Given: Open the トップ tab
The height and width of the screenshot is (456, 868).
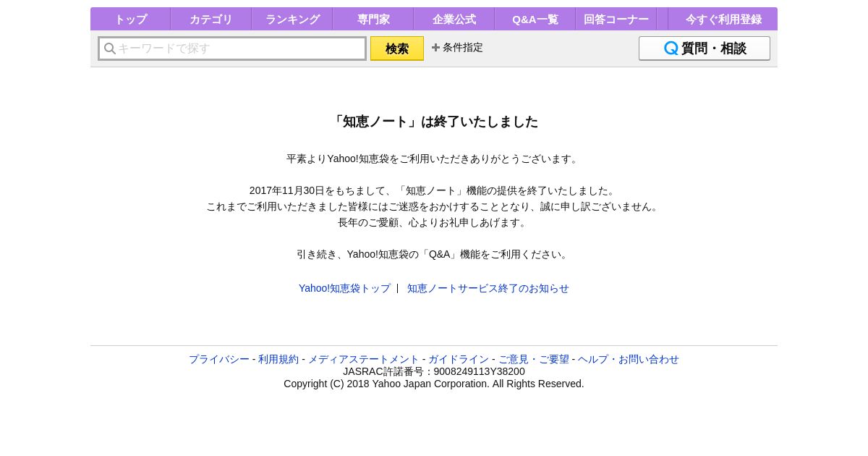Looking at the screenshot, I should point(130,20).
